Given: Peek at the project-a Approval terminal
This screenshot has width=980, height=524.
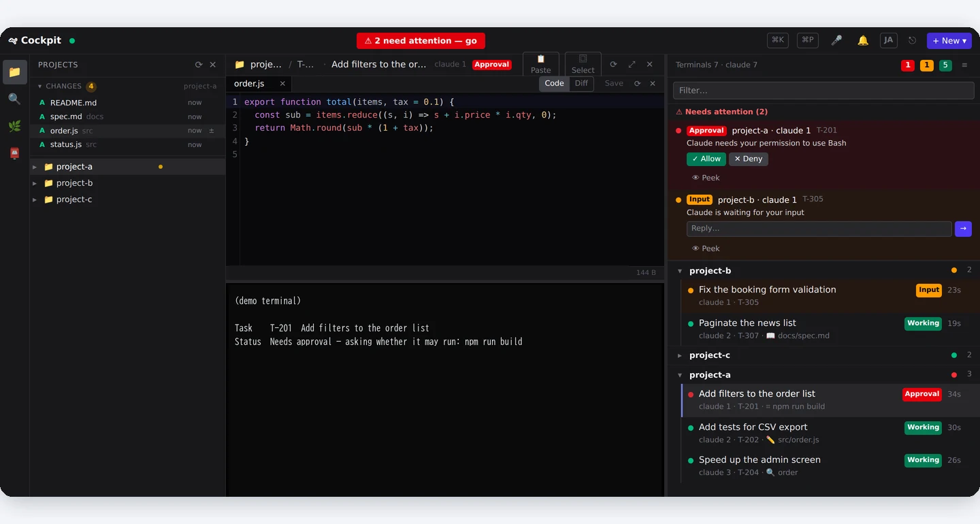Looking at the screenshot, I should [706, 178].
